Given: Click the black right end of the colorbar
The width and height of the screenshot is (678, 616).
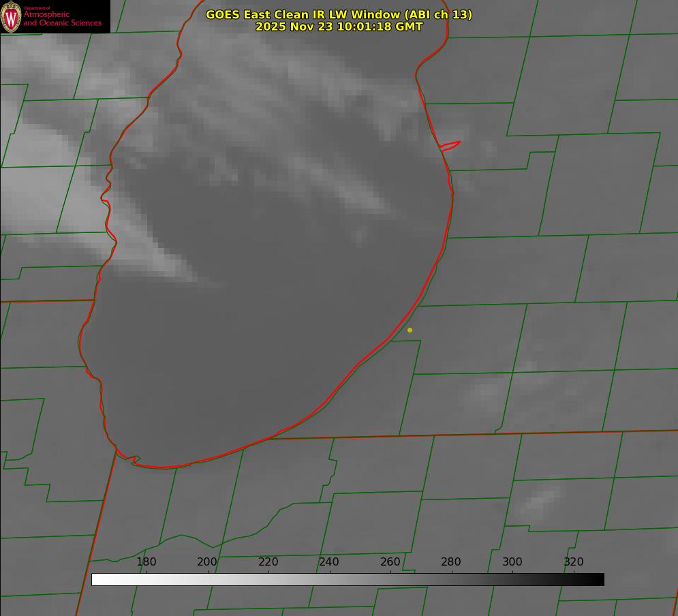Looking at the screenshot, I should point(599,579).
